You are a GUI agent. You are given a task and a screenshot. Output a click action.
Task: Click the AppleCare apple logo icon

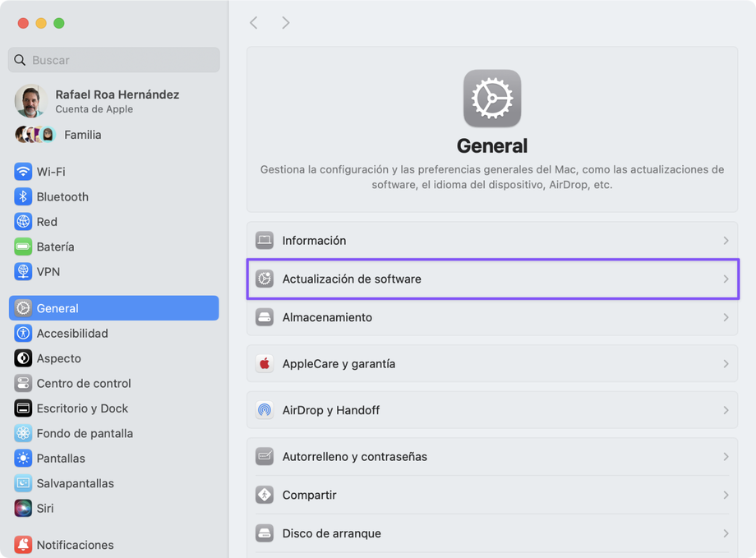tap(265, 364)
